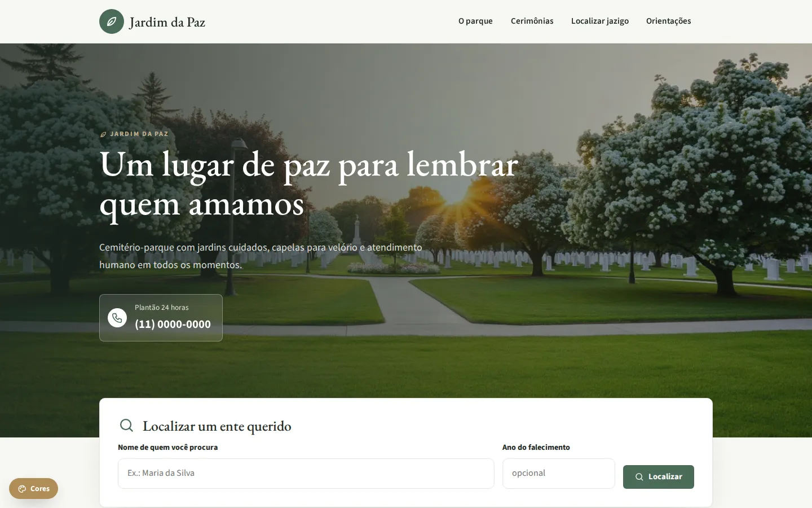
Task: Click the Jardim da Paz leaf logo icon
Action: (x=112, y=21)
